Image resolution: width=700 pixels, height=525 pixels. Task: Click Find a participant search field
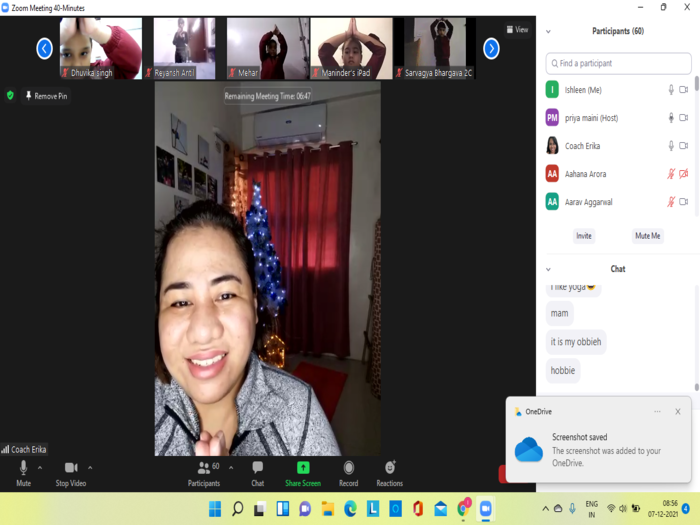pyautogui.click(x=618, y=63)
